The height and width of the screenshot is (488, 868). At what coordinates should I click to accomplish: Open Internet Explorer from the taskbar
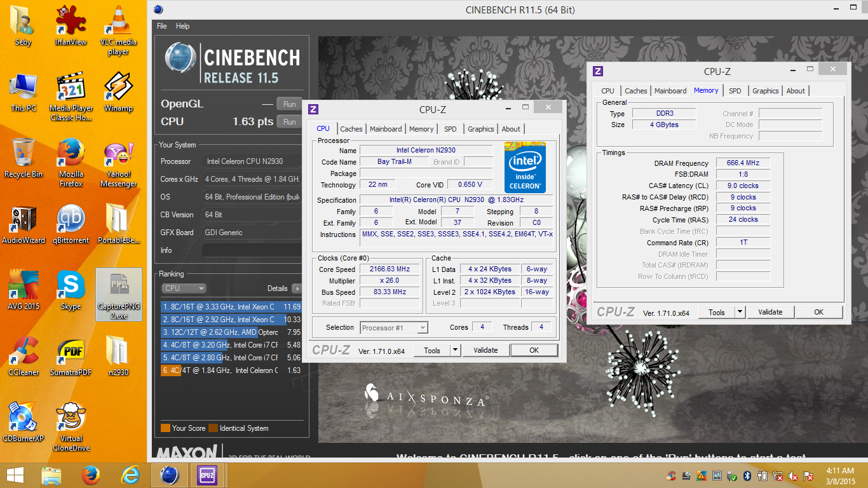(x=130, y=475)
